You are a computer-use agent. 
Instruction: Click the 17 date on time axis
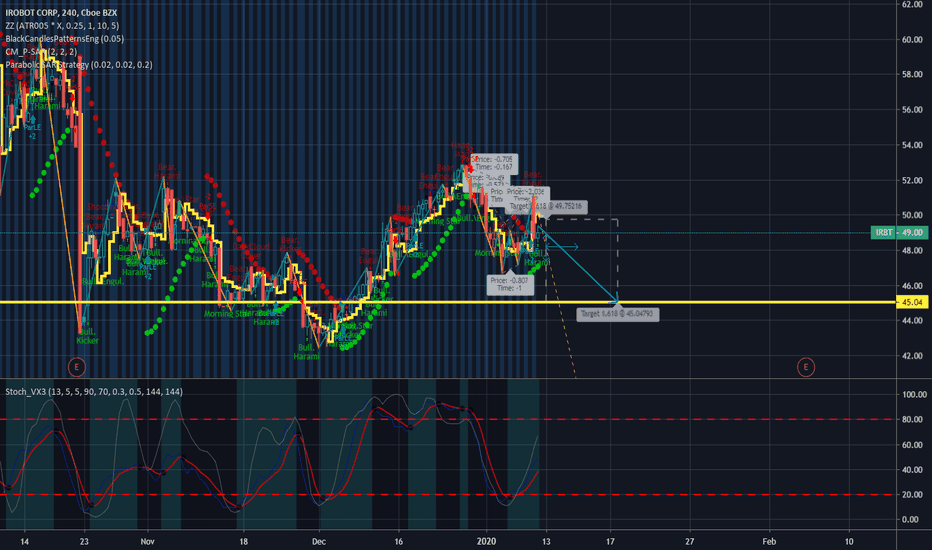[610, 542]
